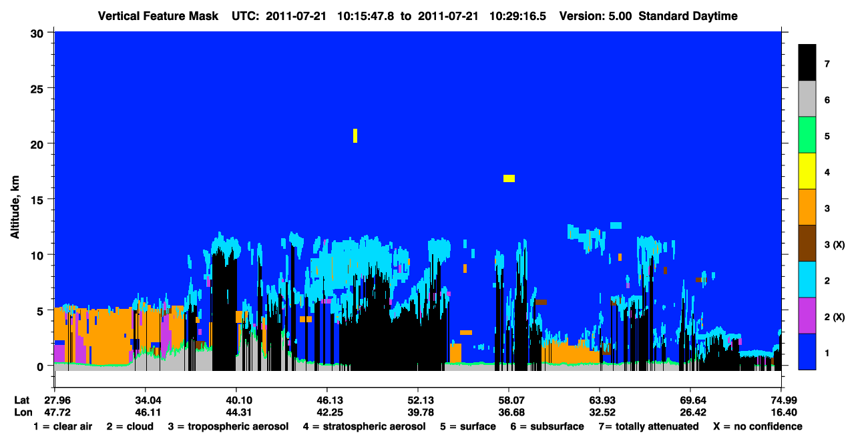Click the '2 = cloud' legend text
868x445 pixels.
coord(129,426)
